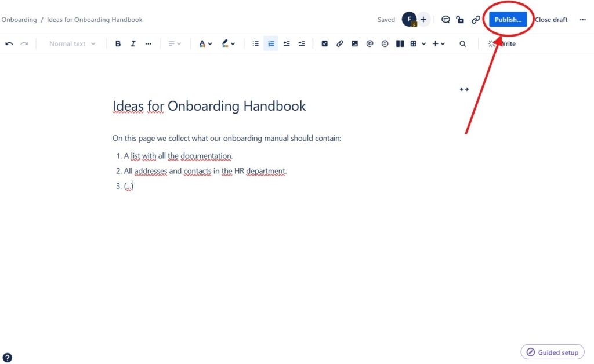This screenshot has height=364, width=594.
Task: Open the Normal text style dropdown
Action: click(x=70, y=43)
